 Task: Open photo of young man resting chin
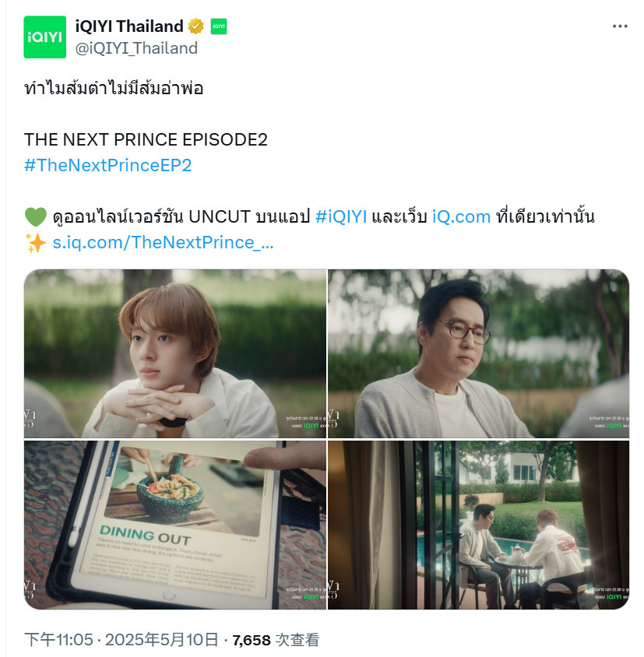point(175,353)
